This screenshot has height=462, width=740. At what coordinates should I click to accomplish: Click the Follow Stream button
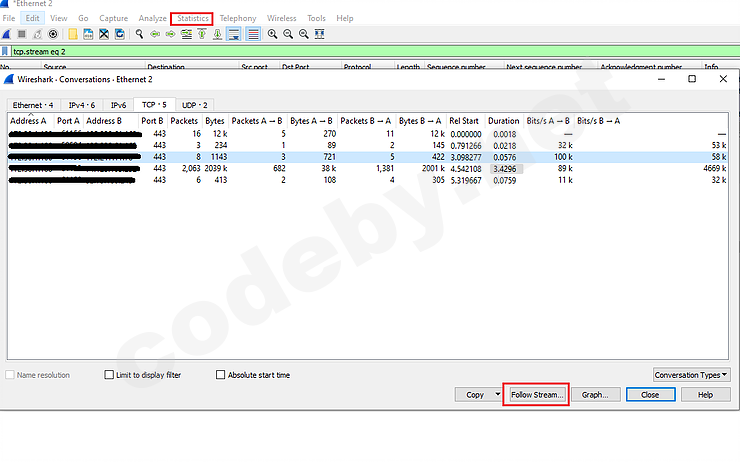tap(537, 395)
